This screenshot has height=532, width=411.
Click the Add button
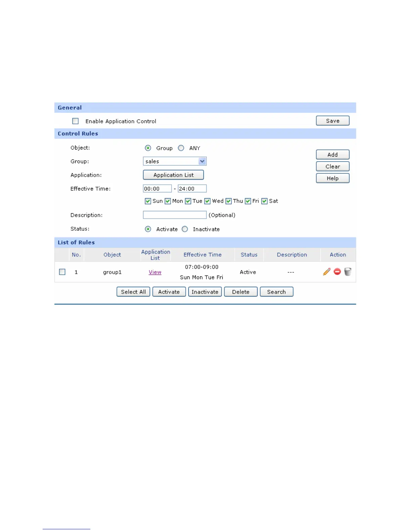[332, 154]
